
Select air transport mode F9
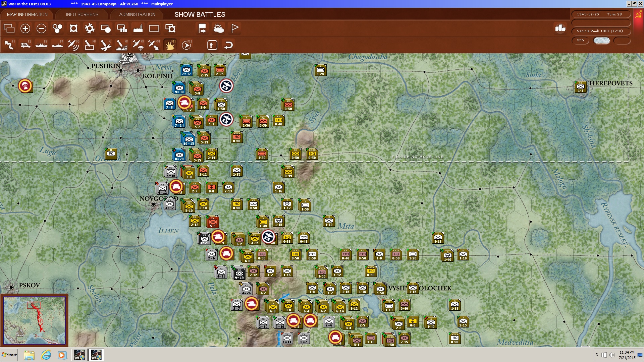point(138,45)
